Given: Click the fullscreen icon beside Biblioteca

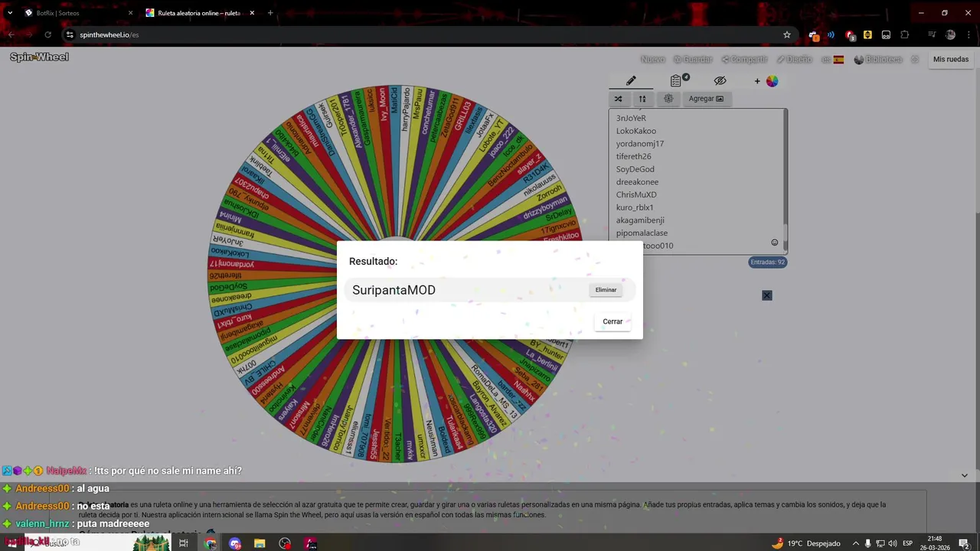Looking at the screenshot, I should [x=914, y=59].
